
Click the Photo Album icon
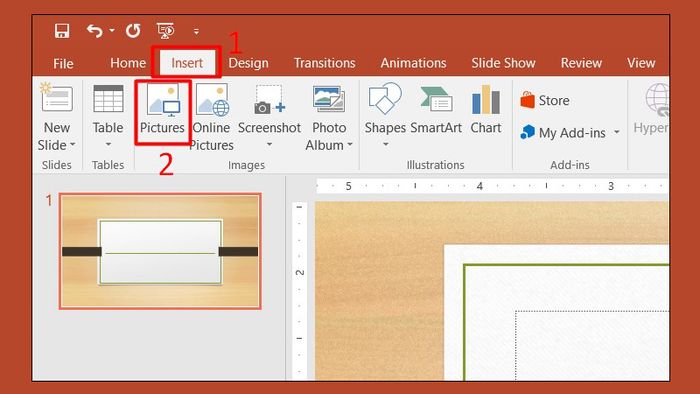click(329, 99)
